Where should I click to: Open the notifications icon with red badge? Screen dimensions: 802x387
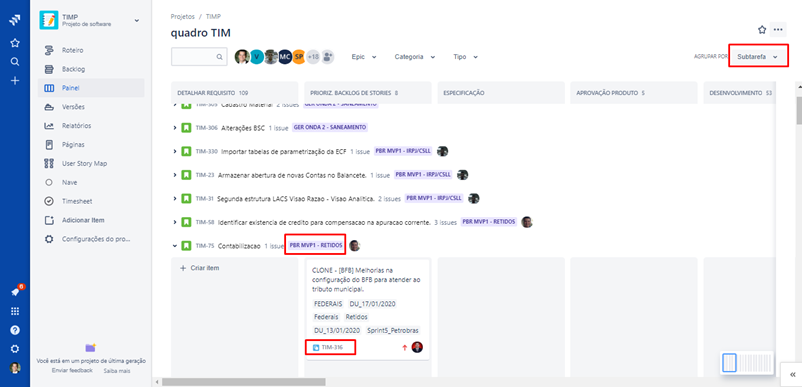[x=15, y=292]
